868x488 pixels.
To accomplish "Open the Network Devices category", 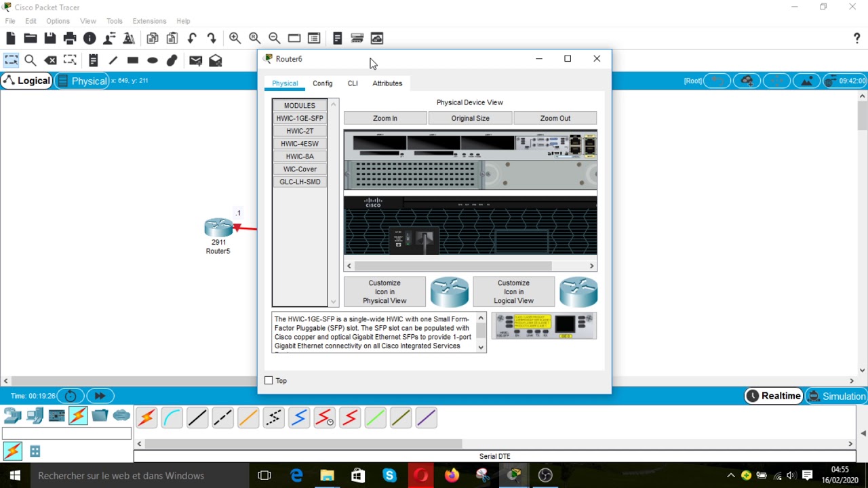I will pyautogui.click(x=13, y=415).
